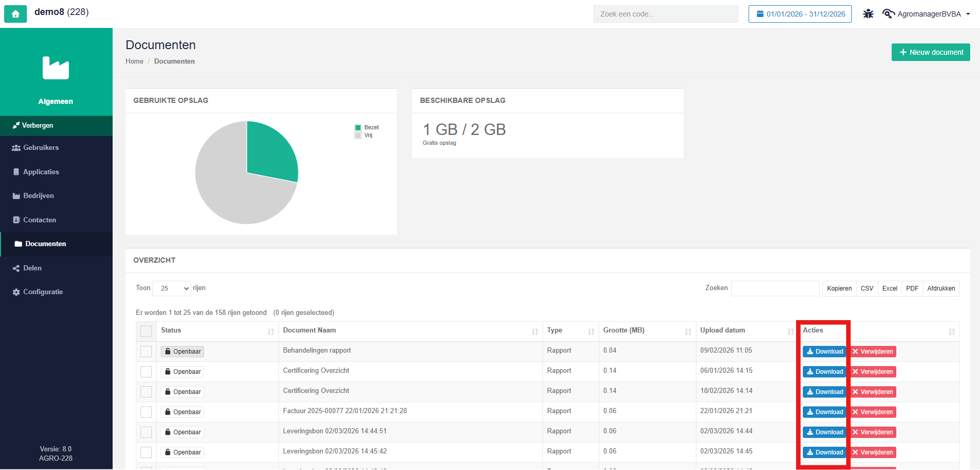980x470 pixels.
Task: Click sort arrows in Type column header
Action: pyautogui.click(x=591, y=331)
